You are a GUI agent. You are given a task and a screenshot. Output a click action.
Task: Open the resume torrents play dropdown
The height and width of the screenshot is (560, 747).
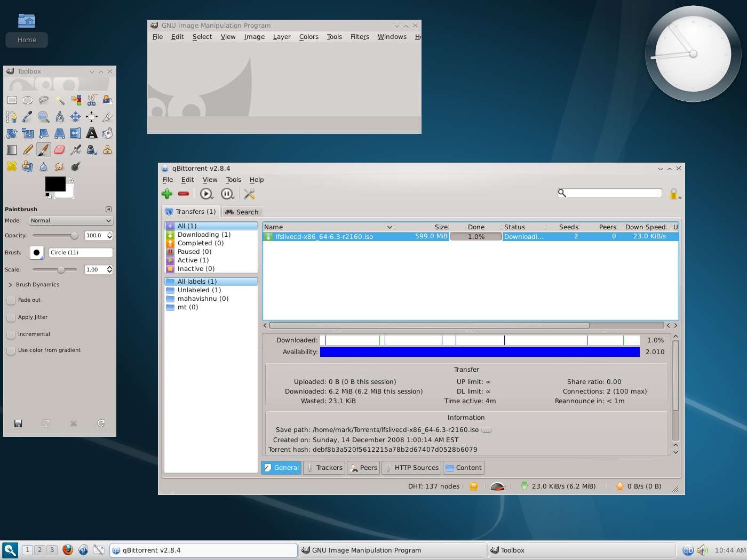[206, 194]
